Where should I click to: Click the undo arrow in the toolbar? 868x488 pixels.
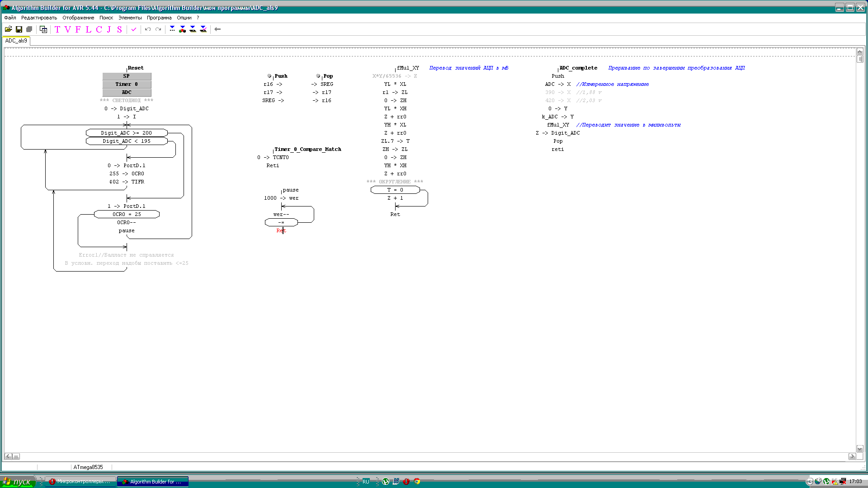[148, 29]
